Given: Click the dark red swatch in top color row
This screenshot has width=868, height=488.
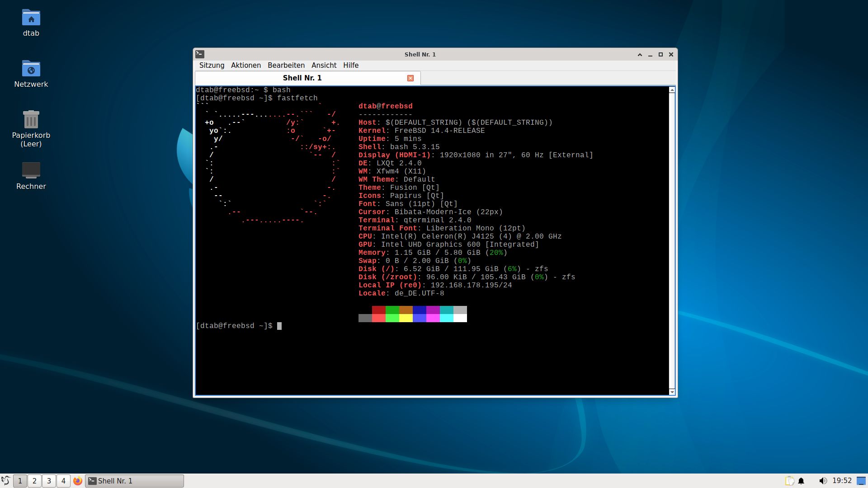Looking at the screenshot, I should 379,310.
